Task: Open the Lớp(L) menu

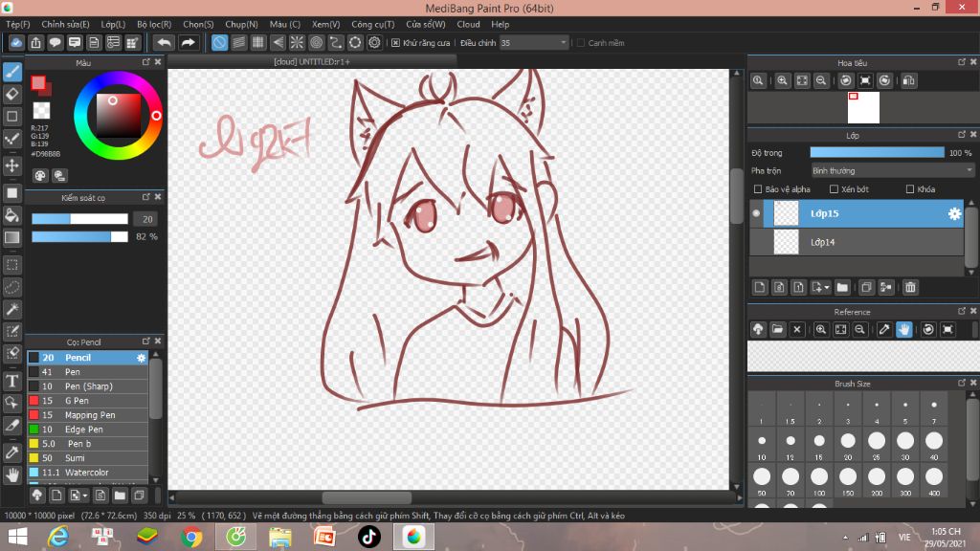Action: click(x=113, y=24)
